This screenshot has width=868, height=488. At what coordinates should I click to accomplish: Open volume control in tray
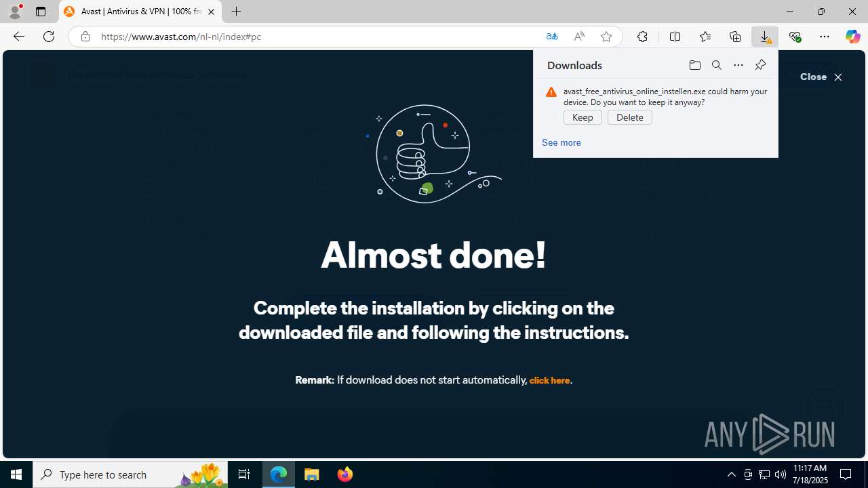780,474
